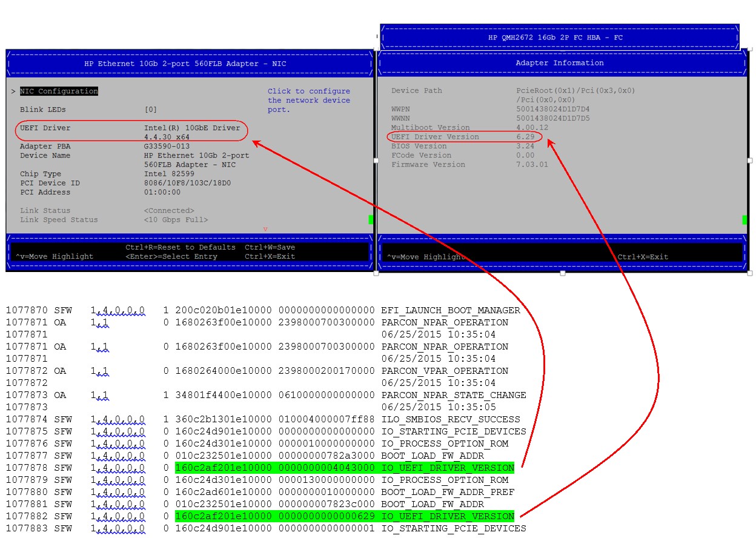Screen dimensions: 756x538
Task: Select the Adapter Information title bar
Action: click(x=559, y=63)
